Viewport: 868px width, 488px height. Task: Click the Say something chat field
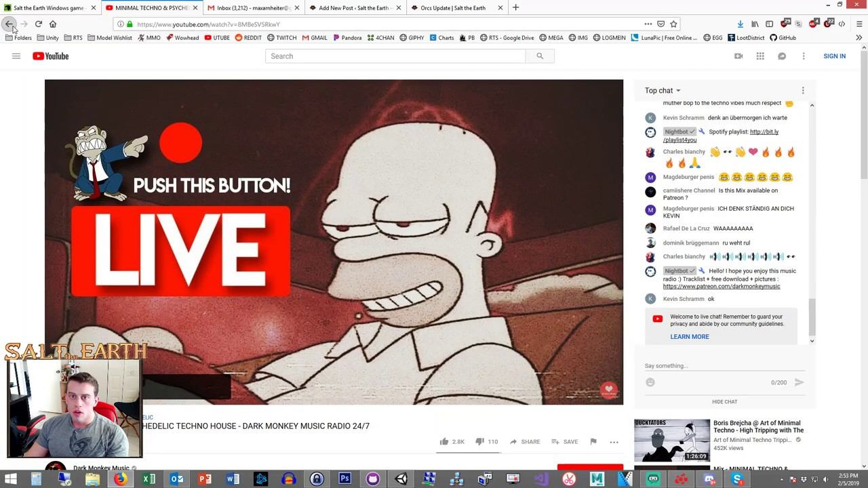click(724, 366)
